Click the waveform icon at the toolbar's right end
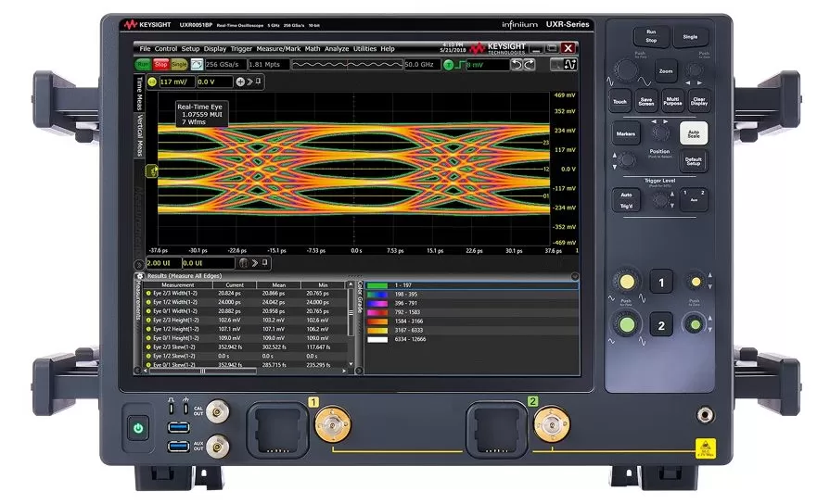Image resolution: width=830 pixels, height=504 pixels. click(x=570, y=65)
